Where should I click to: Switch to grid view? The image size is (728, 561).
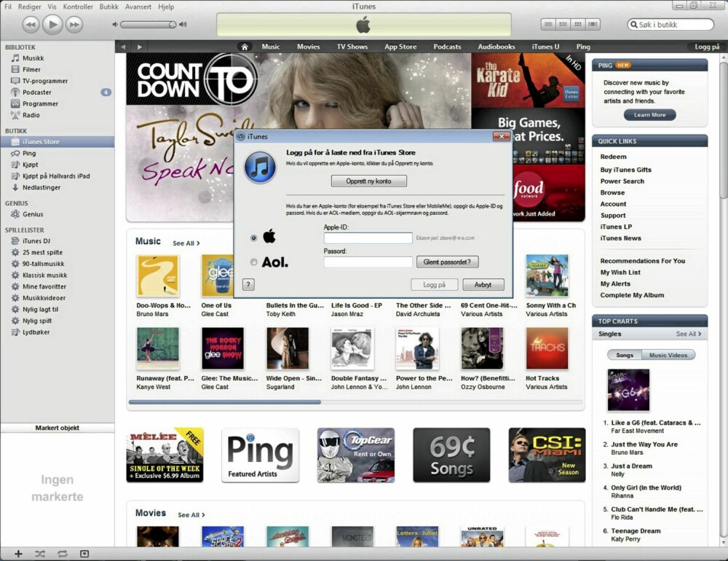[x=578, y=24]
